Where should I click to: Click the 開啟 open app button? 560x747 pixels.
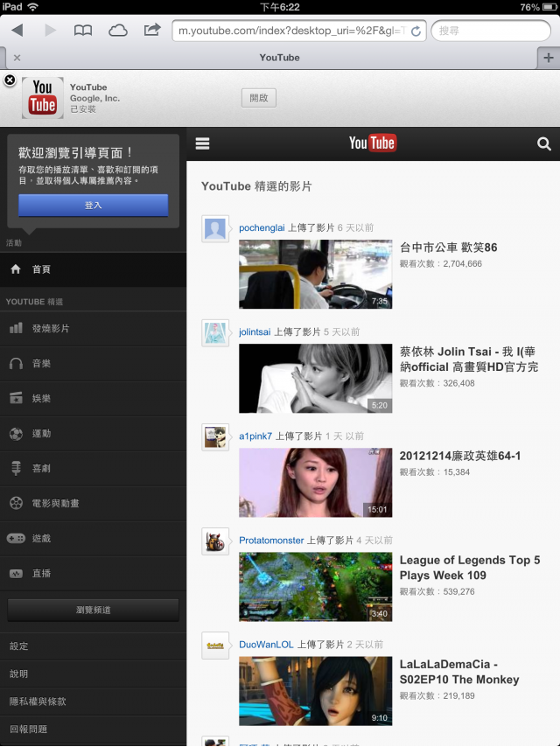click(x=259, y=98)
